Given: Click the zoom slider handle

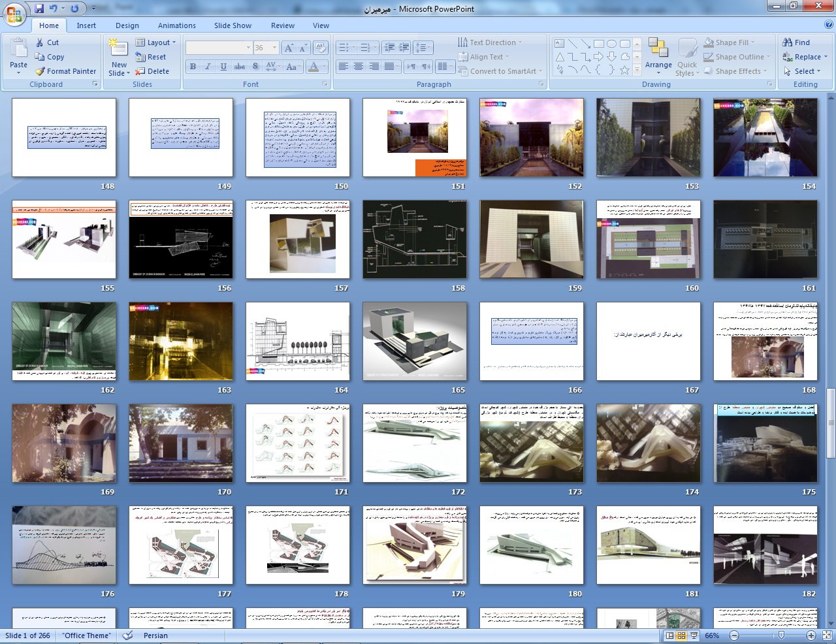Looking at the screenshot, I should [x=781, y=636].
